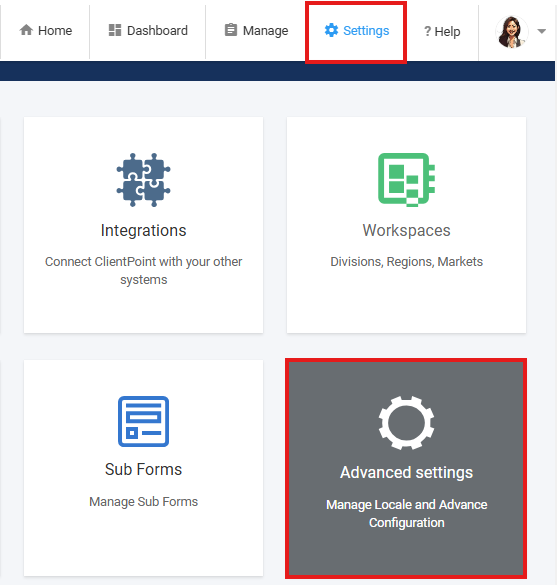The height and width of the screenshot is (585, 557).
Task: Open the user avatar photo menu
Action: tap(512, 32)
